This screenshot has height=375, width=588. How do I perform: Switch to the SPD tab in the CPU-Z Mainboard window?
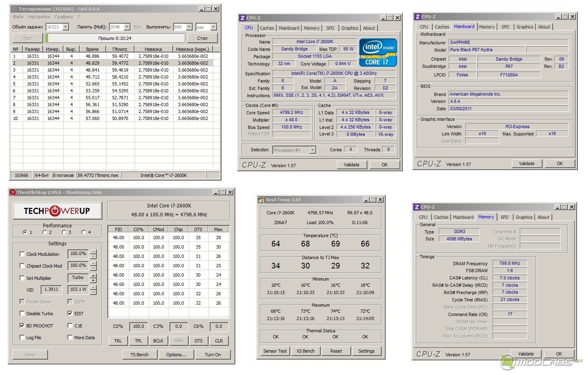tap(505, 27)
